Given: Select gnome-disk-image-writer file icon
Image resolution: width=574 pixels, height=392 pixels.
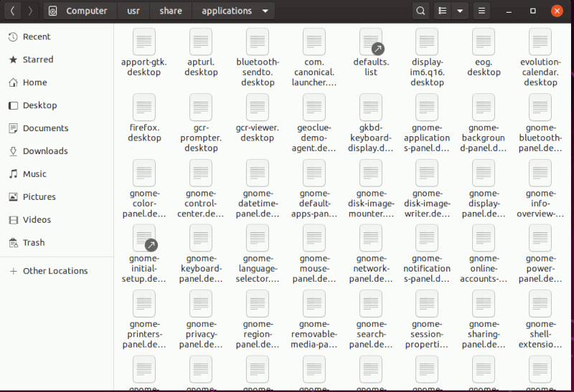Looking at the screenshot, I should [427, 173].
